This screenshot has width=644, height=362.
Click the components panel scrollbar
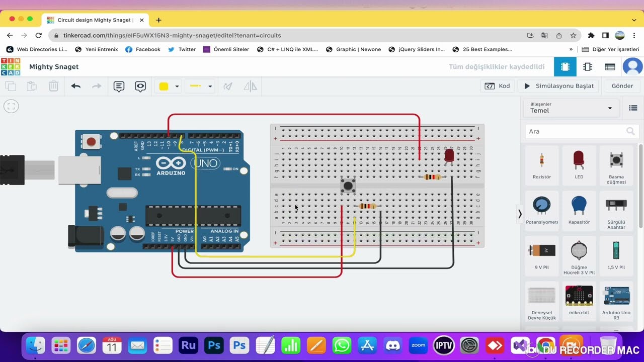coord(640,186)
